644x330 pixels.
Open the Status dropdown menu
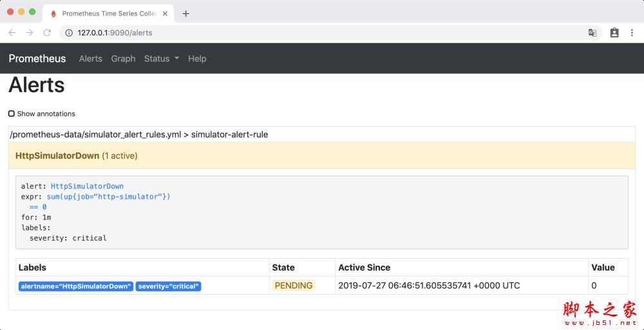click(161, 59)
